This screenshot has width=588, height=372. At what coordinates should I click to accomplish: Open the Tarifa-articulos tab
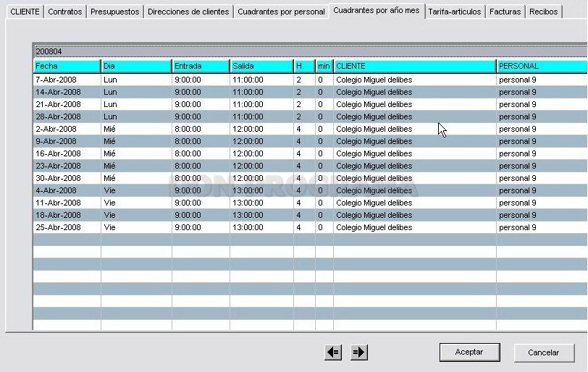(455, 12)
